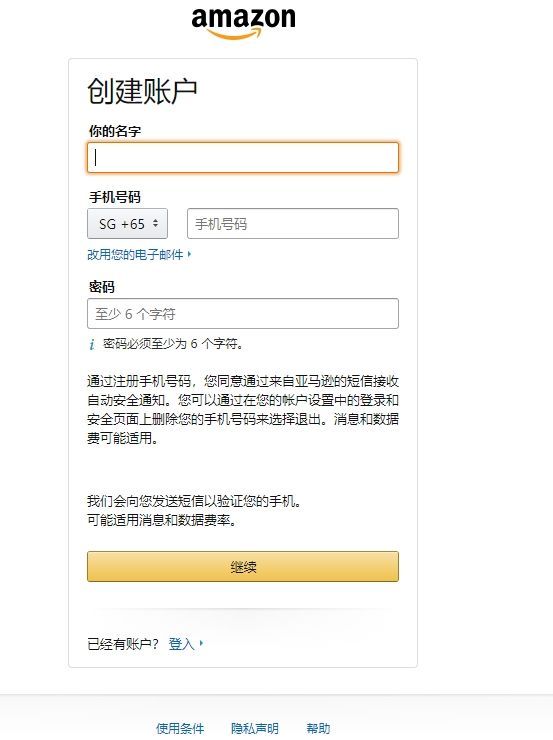553x740 pixels.
Task: Focus the 你的名字 name input field
Action: tap(243, 158)
